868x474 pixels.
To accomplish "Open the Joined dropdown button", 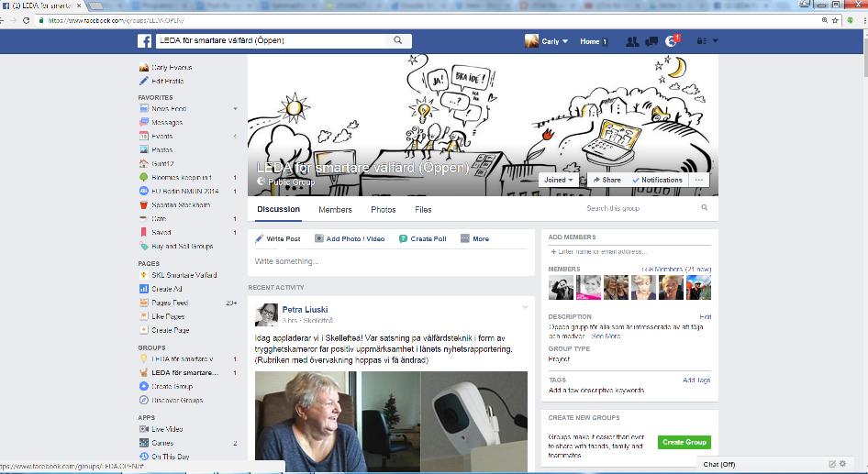I will point(558,180).
